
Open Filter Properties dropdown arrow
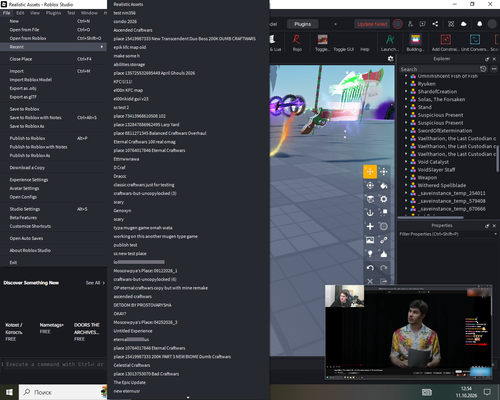(495, 234)
